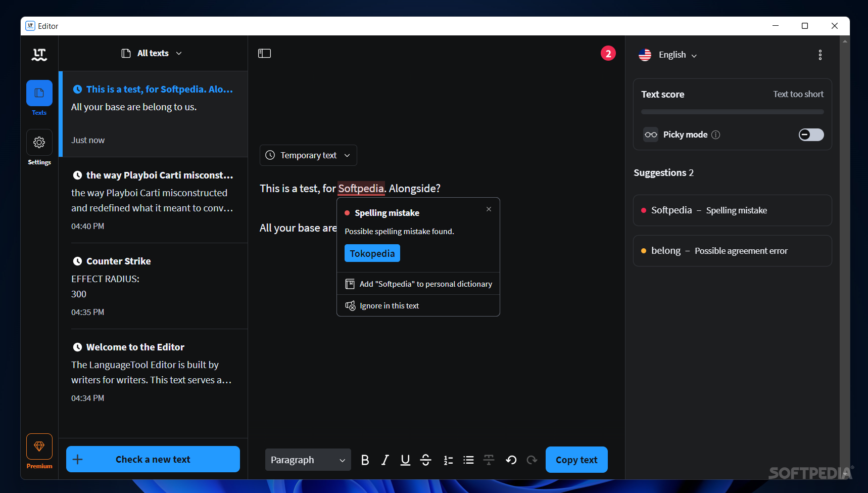Apply italic formatting

(x=385, y=460)
